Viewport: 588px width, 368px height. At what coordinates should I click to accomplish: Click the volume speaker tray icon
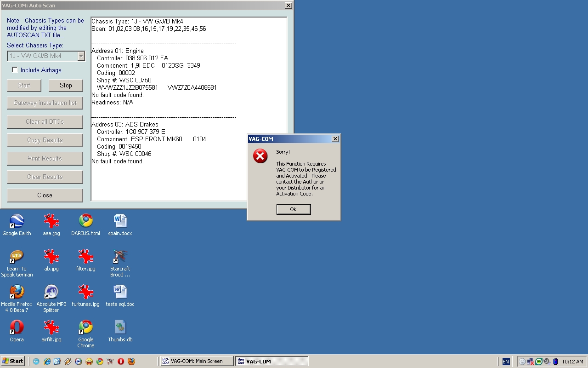point(547,362)
